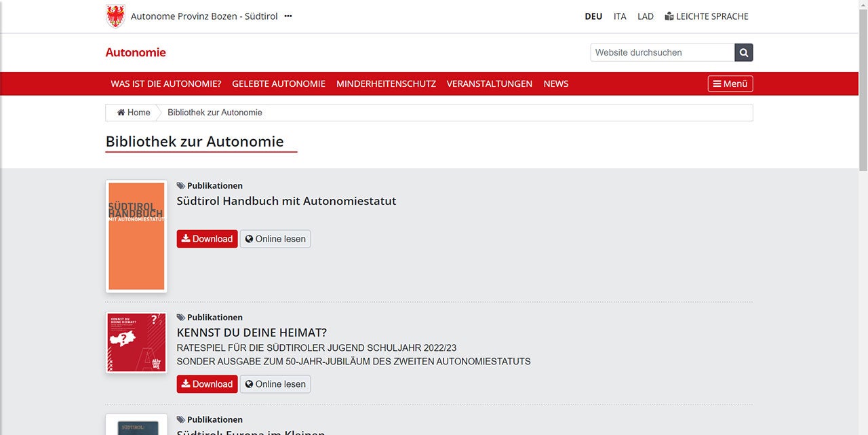The image size is (868, 435).
Task: Go to Home via breadcrumb house icon
Action: pos(121,113)
